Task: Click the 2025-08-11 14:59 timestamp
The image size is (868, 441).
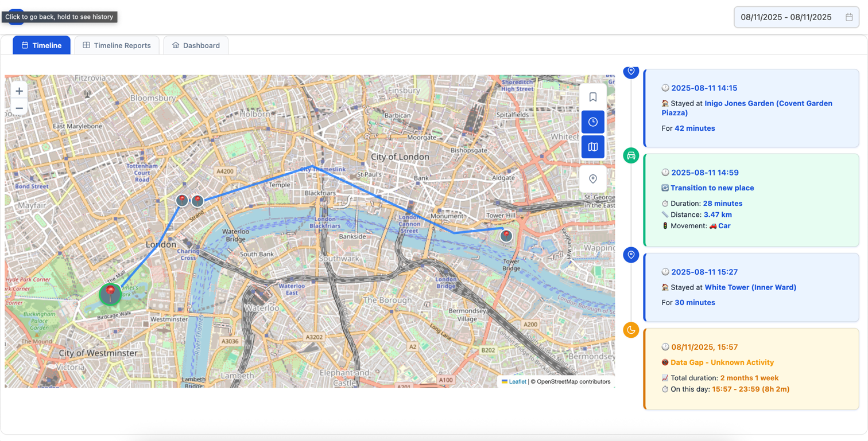Action: (x=705, y=173)
